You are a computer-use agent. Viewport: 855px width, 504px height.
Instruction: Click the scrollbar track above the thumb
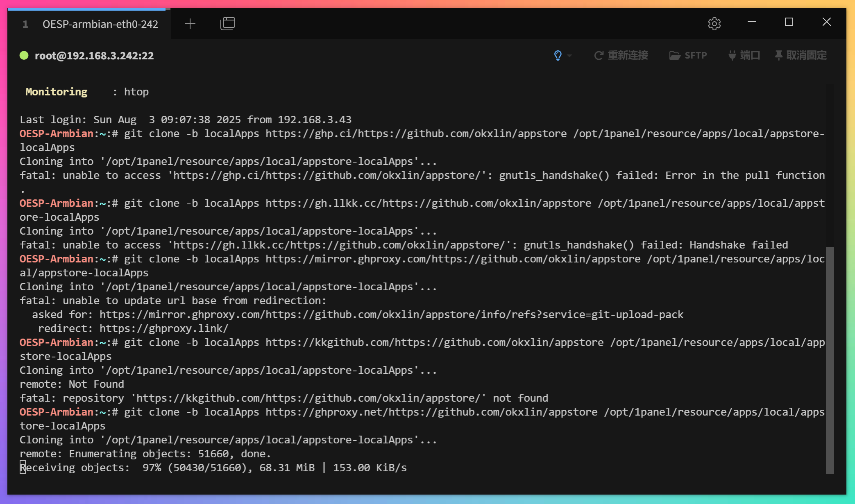(830, 164)
